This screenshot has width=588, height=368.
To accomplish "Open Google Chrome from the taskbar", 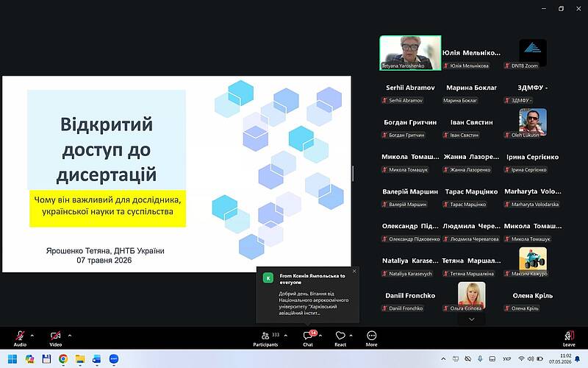I will (x=63, y=359).
